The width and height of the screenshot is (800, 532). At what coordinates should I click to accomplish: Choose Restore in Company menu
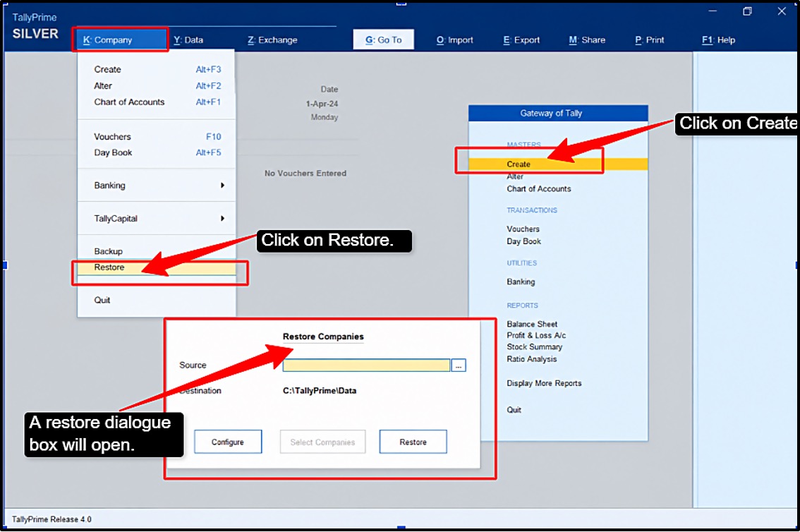point(156,267)
